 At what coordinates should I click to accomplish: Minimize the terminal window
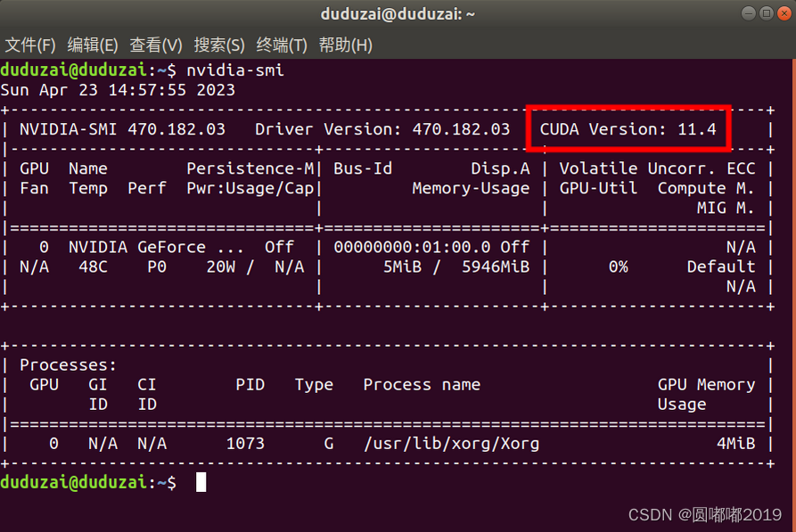(748, 13)
